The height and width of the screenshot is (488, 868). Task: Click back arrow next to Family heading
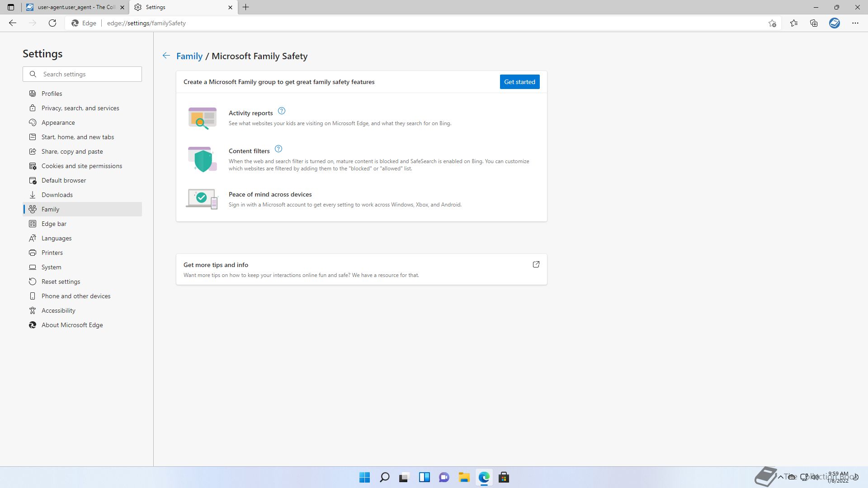pyautogui.click(x=166, y=56)
